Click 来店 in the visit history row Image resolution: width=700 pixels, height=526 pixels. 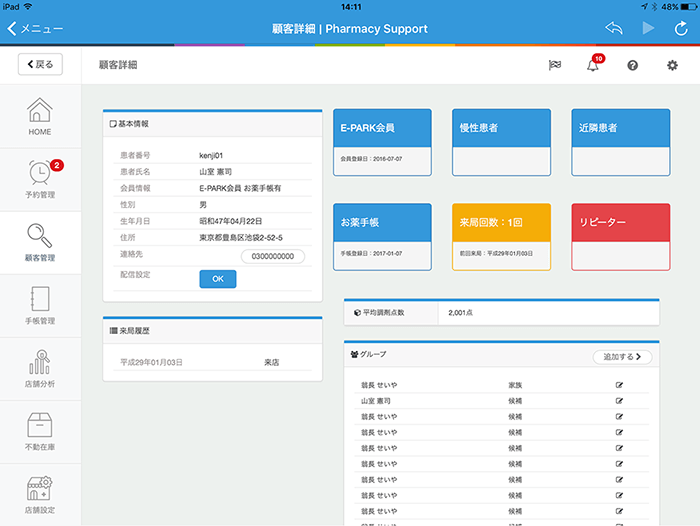(271, 363)
